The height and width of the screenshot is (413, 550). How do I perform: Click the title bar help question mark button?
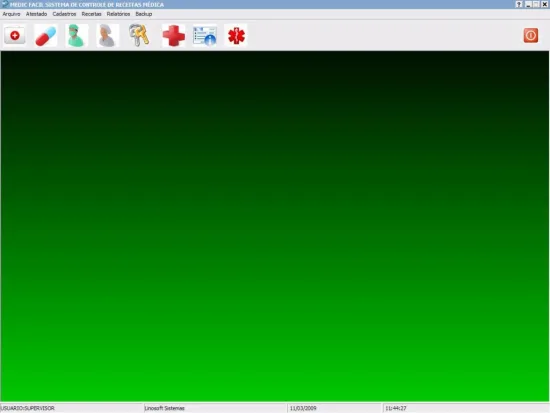(519, 4)
